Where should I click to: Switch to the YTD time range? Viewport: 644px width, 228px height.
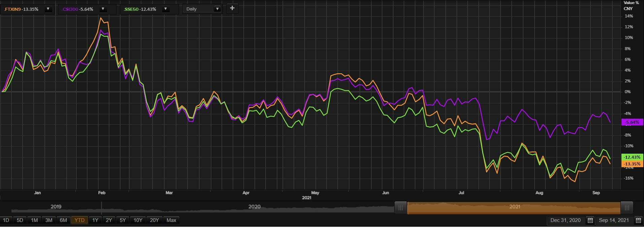pos(79,220)
